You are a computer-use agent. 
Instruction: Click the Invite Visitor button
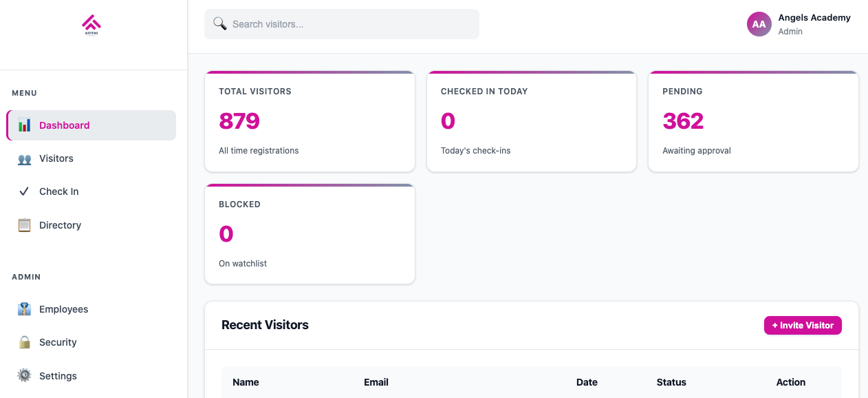tap(803, 325)
